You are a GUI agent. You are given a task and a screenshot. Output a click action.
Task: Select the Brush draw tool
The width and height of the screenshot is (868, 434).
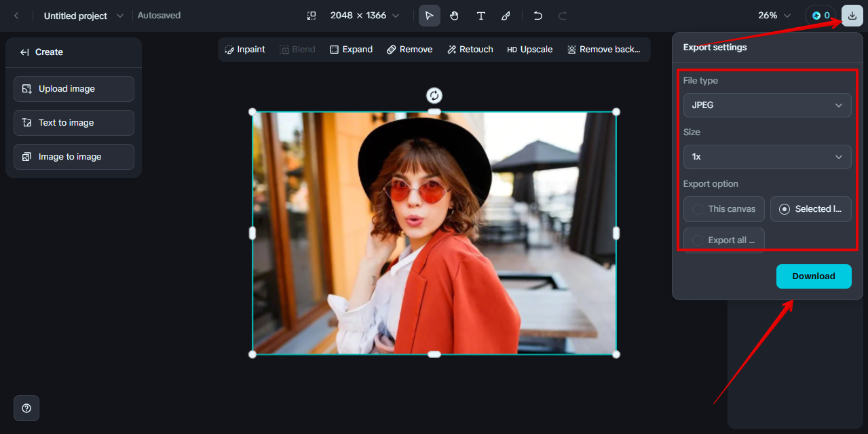[x=506, y=16]
